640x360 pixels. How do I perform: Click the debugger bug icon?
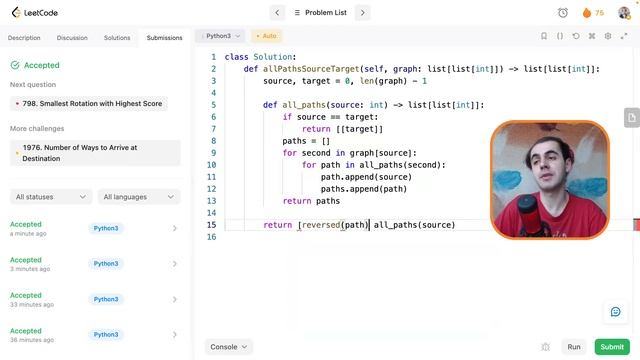545,347
